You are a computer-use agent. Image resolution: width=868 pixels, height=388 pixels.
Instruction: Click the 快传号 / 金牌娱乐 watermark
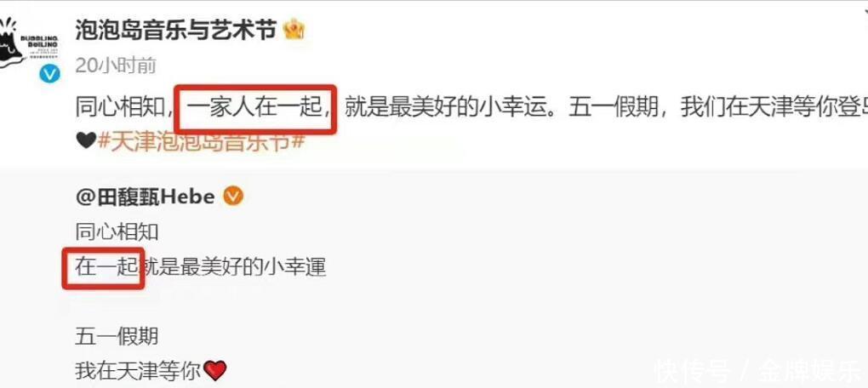tap(759, 371)
